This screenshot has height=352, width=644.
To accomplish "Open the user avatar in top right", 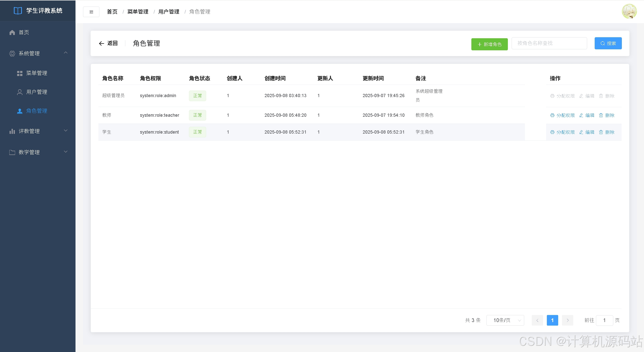I will [629, 11].
